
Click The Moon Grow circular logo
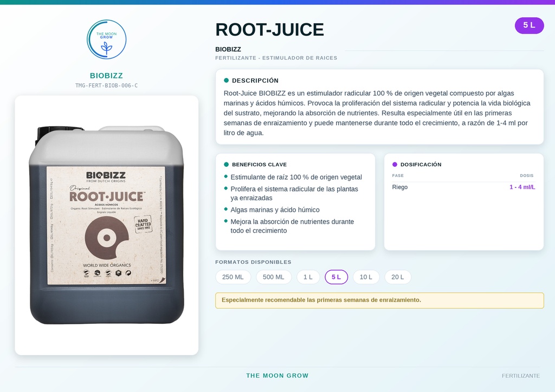(107, 39)
